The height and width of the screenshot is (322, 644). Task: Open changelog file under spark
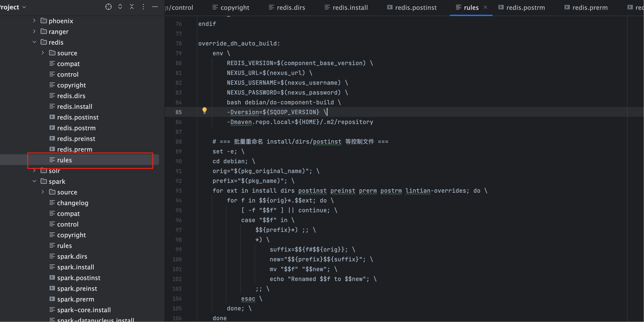(73, 203)
